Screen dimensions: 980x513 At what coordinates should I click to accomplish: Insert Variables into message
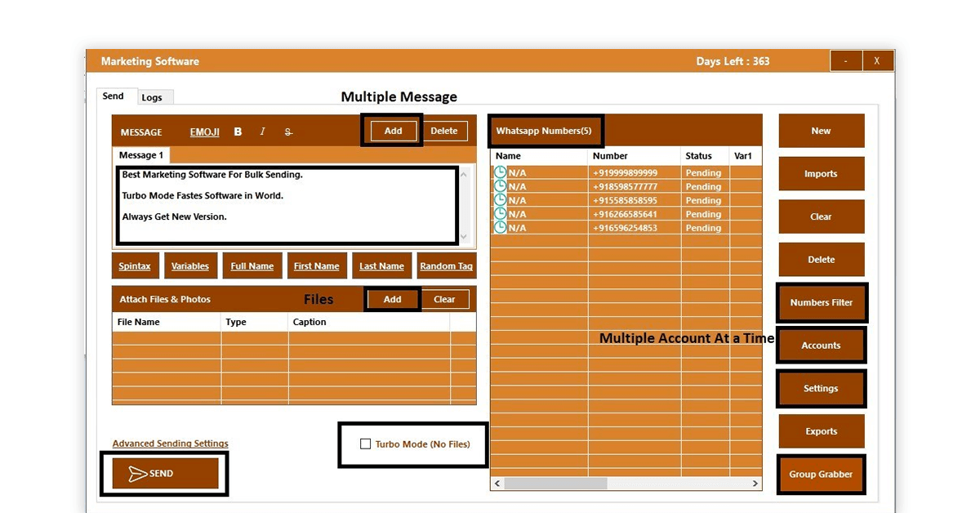(x=190, y=265)
